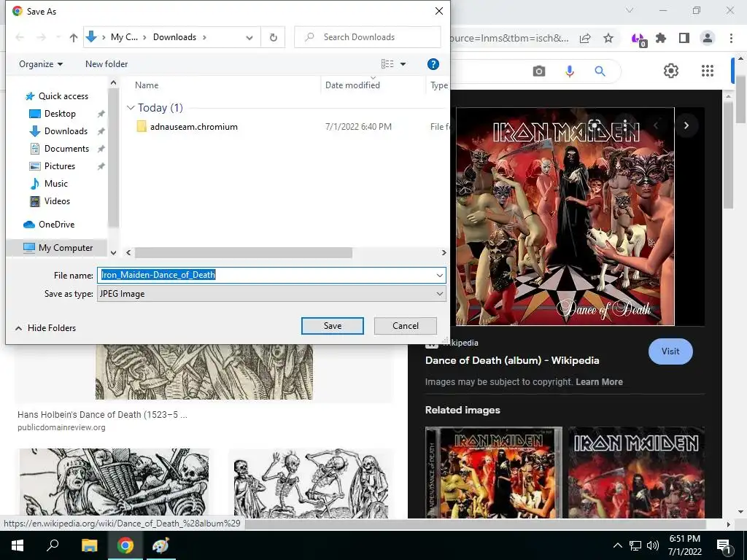Click the Downloads breadcrumb in address bar
Viewport: 747px width, 560px height.
(174, 37)
